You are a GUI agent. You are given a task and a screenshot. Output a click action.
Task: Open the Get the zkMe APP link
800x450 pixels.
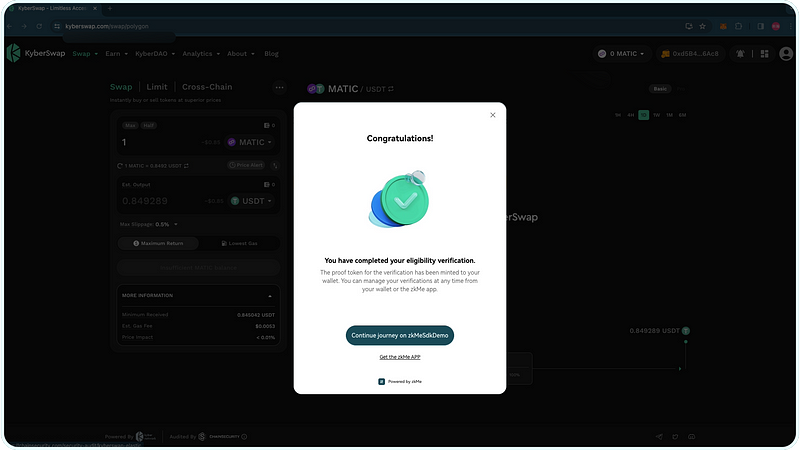point(399,357)
